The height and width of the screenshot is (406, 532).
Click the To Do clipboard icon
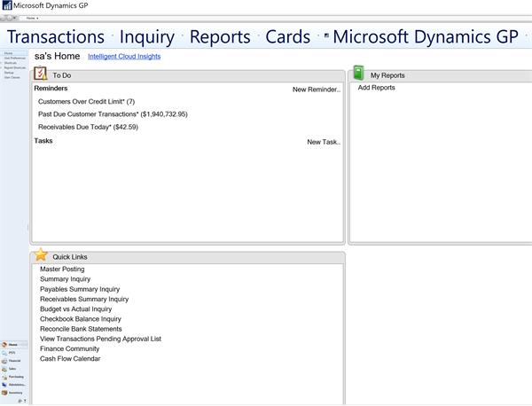pos(41,74)
